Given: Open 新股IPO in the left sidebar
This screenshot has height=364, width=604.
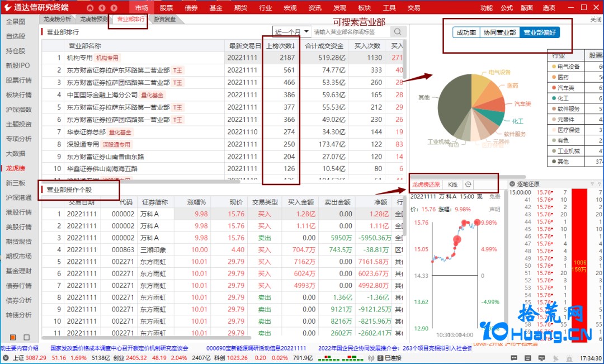Looking at the screenshot, I should [17, 65].
